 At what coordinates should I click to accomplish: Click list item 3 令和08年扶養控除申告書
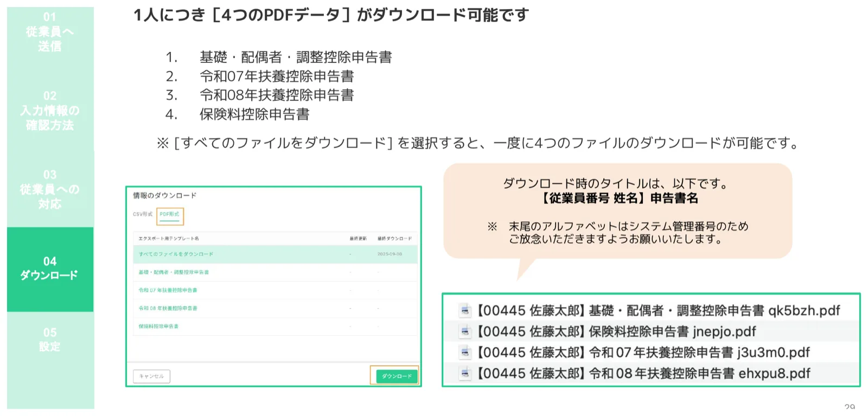coord(277,95)
